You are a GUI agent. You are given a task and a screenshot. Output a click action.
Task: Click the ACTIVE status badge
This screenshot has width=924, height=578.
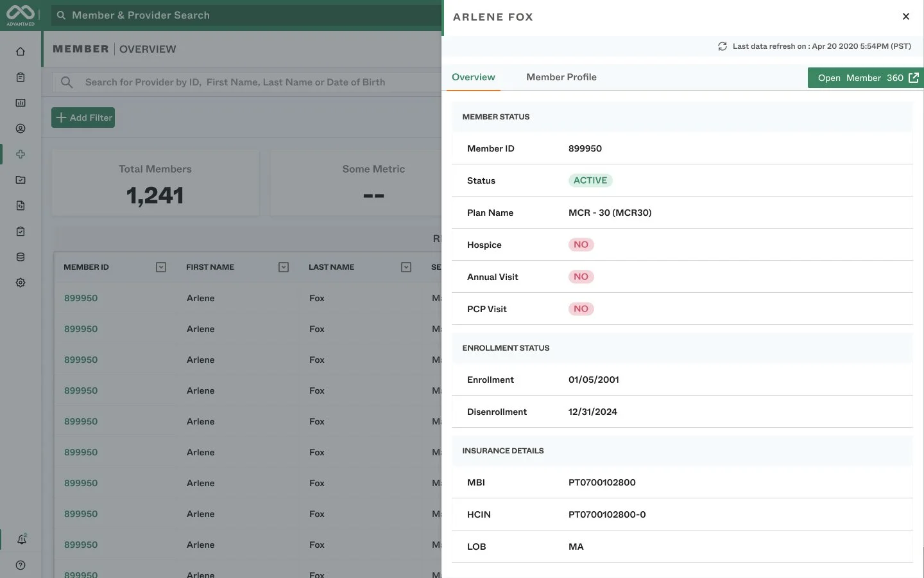click(590, 180)
